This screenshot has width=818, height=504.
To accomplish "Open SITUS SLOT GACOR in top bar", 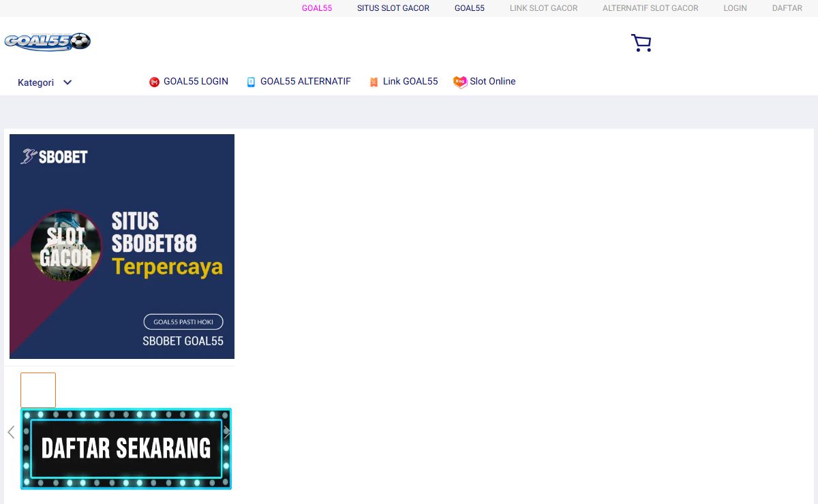I will point(393,8).
